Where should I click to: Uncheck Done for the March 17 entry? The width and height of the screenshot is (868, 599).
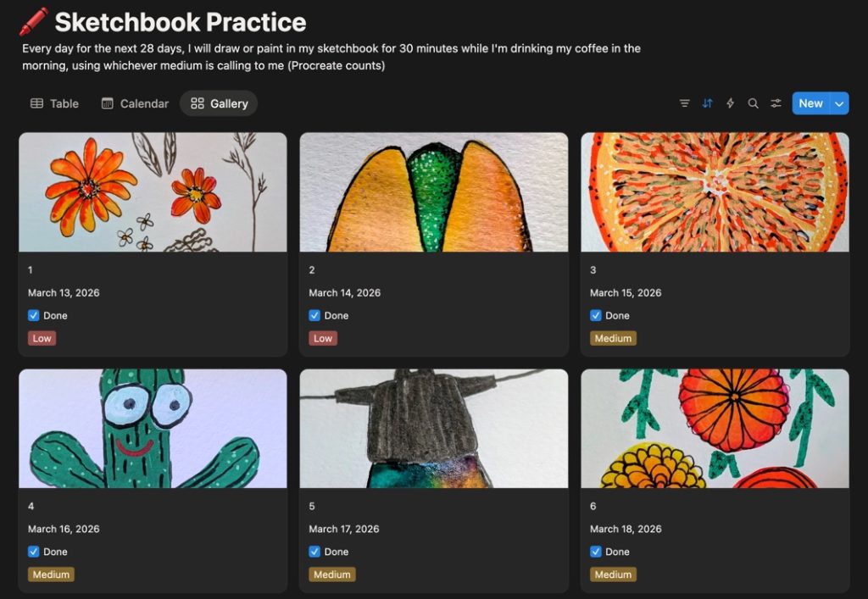(x=314, y=551)
